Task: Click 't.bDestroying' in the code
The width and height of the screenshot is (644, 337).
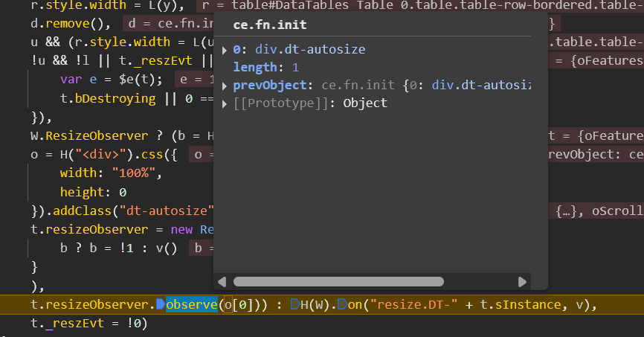Action: [108, 99]
